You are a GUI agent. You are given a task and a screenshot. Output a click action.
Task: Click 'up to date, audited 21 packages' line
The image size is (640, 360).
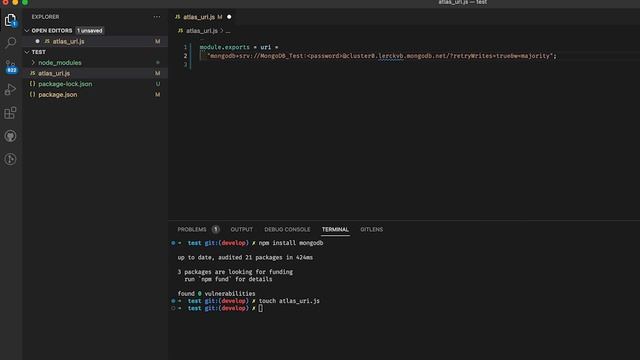pyautogui.click(x=245, y=258)
